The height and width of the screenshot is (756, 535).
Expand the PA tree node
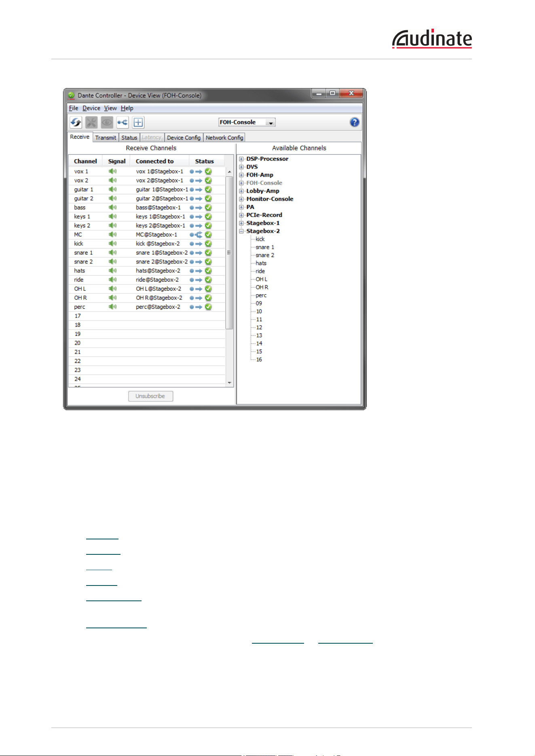pyautogui.click(x=241, y=207)
